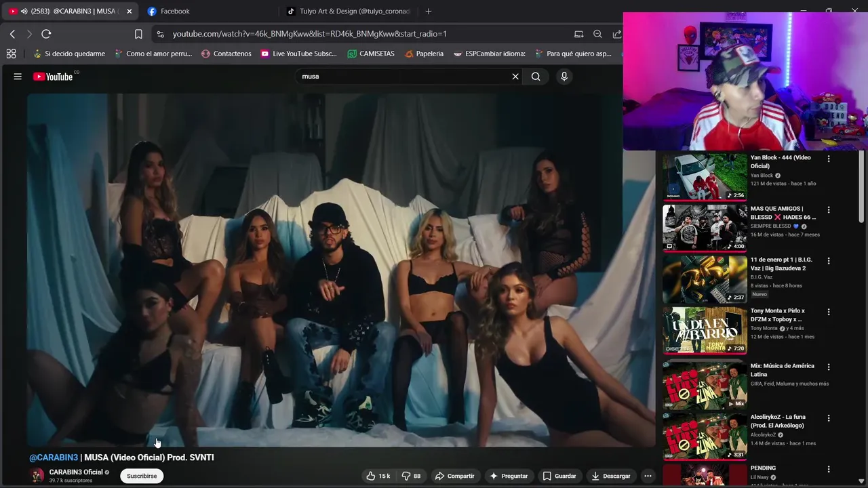The height and width of the screenshot is (488, 868).
Task: Open options for 11 de enero pt 1
Action: point(828,261)
